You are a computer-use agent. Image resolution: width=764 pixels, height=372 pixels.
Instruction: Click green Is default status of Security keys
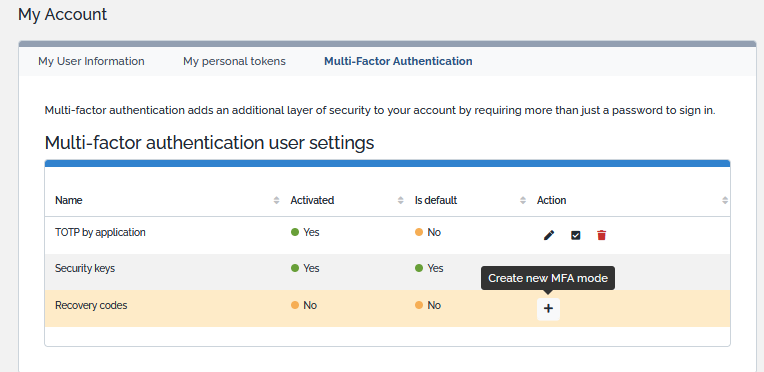click(x=419, y=268)
